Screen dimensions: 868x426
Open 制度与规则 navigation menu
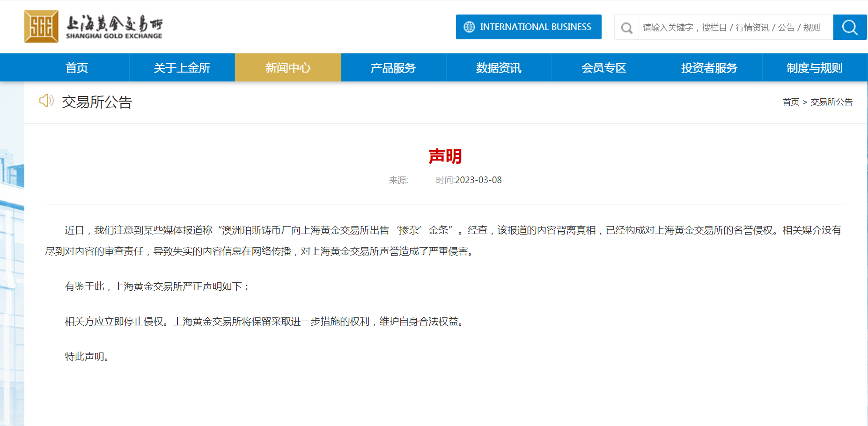815,68
